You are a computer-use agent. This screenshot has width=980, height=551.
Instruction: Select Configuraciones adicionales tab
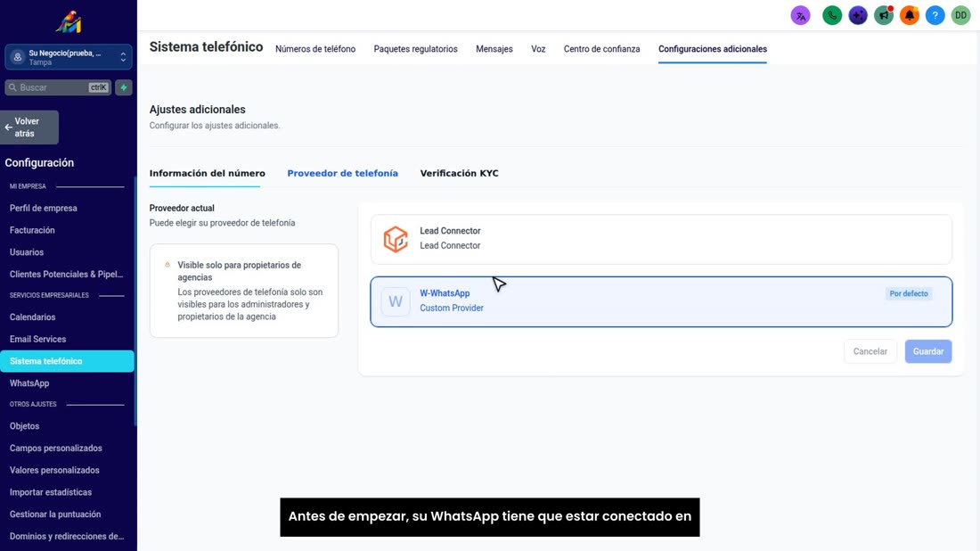(713, 49)
